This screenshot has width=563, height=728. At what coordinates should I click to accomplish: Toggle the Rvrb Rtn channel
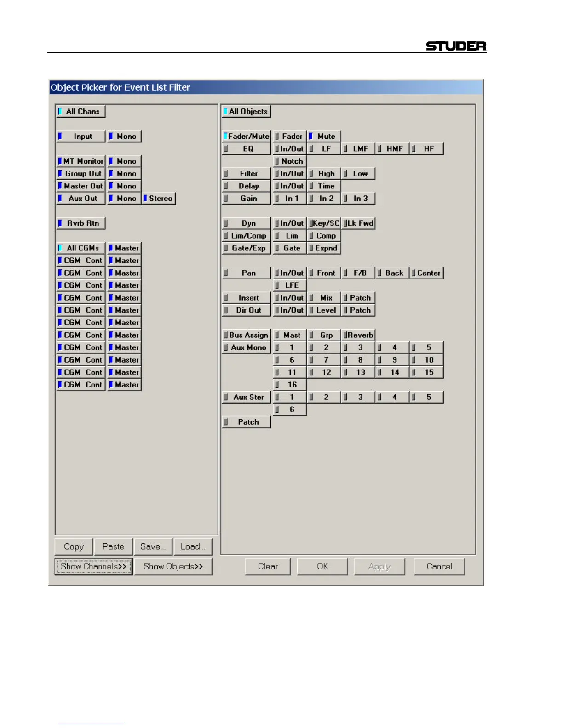[81, 223]
